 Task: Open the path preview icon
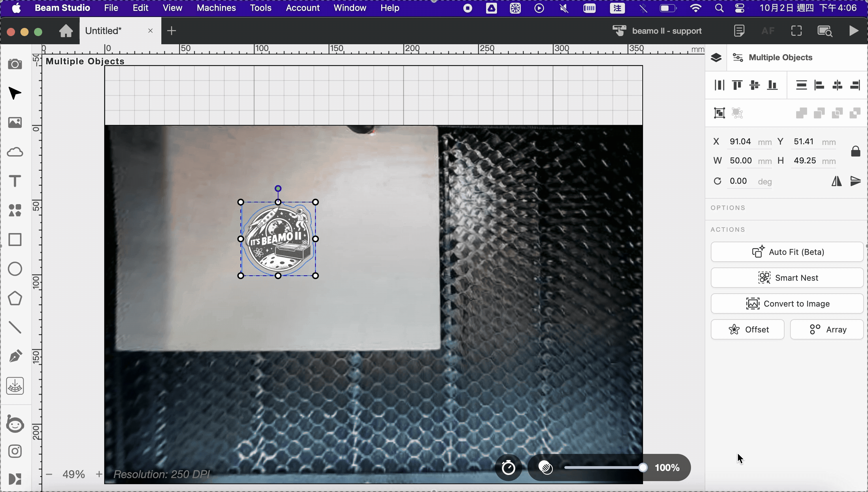point(825,31)
